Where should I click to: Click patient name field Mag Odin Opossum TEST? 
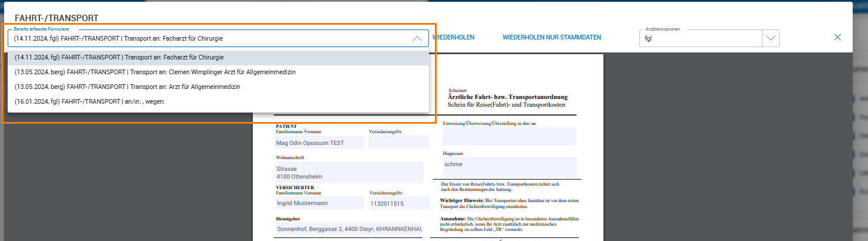319,143
